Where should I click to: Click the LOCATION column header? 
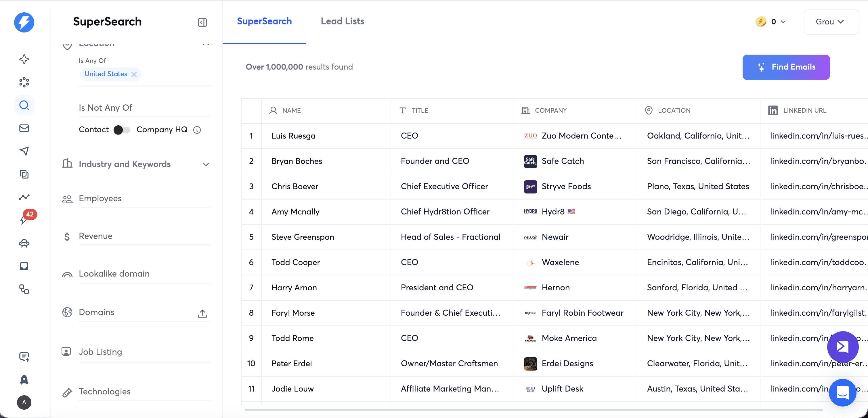tap(698, 110)
